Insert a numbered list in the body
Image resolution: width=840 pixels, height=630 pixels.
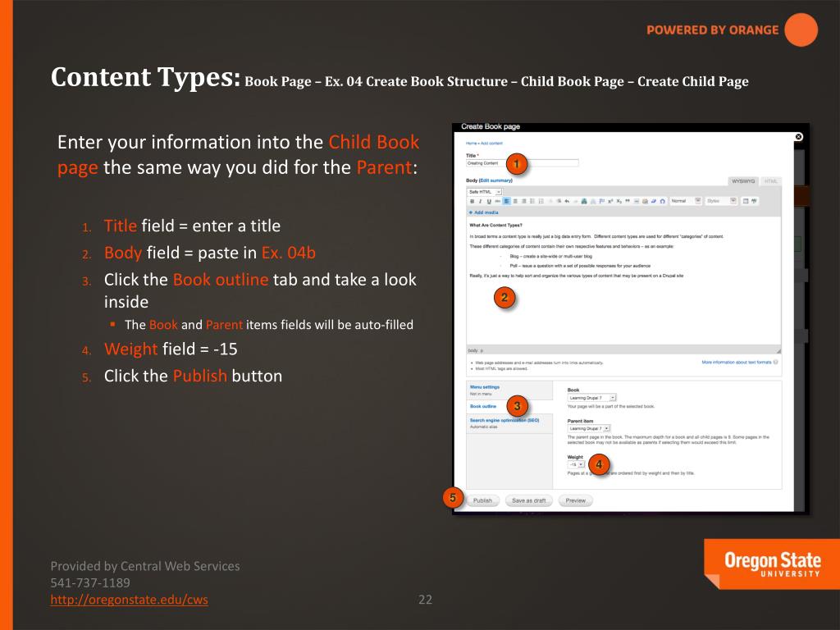541,202
